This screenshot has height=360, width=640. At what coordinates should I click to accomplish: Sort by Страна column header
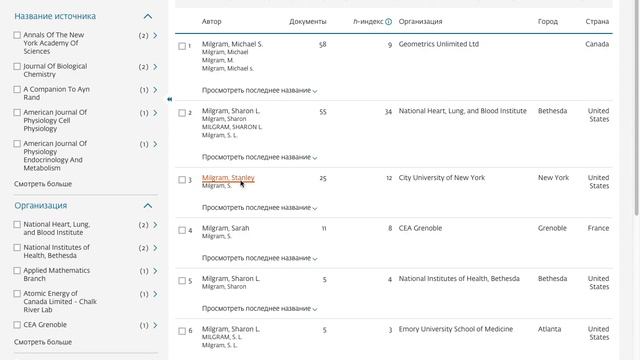[597, 22]
